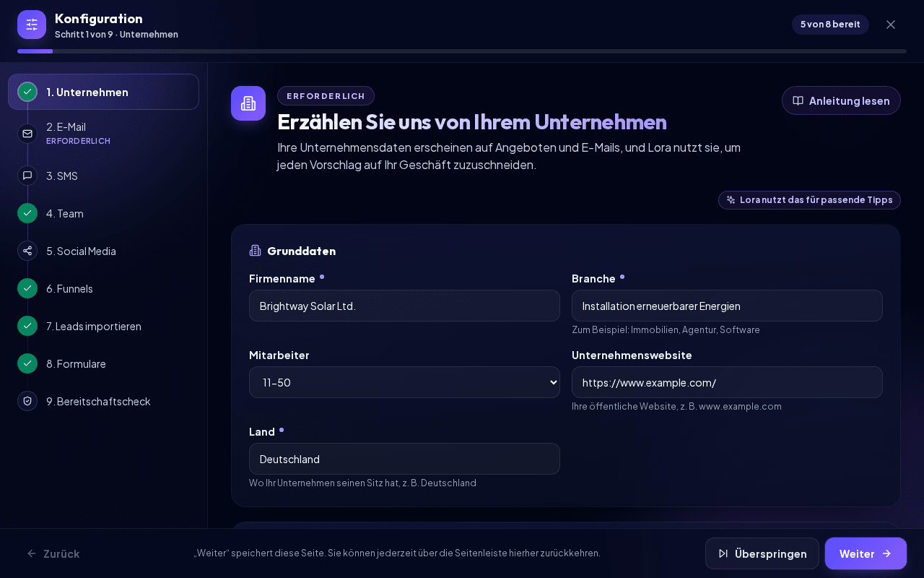Click the building icon beside Grunddaten
This screenshot has width=924, height=578.
256,251
